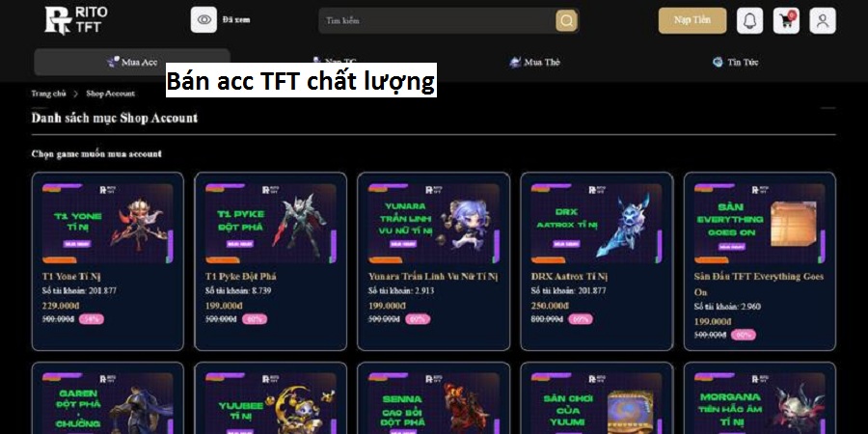
Task: Open the Tin Tức tab
Action: [735, 62]
